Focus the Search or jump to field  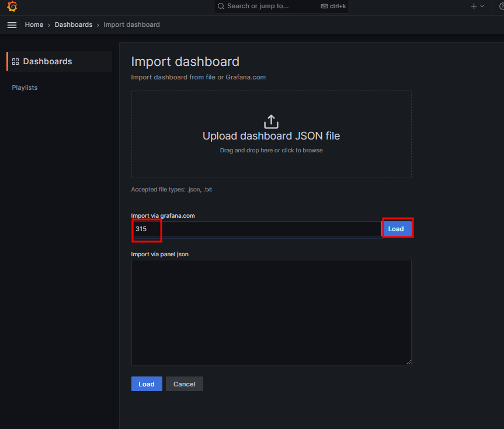(x=281, y=6)
